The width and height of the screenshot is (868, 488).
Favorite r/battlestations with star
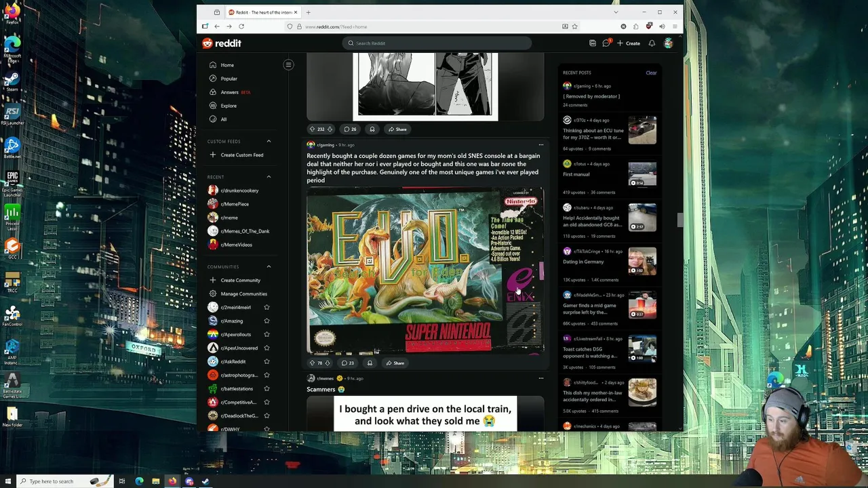pos(267,388)
